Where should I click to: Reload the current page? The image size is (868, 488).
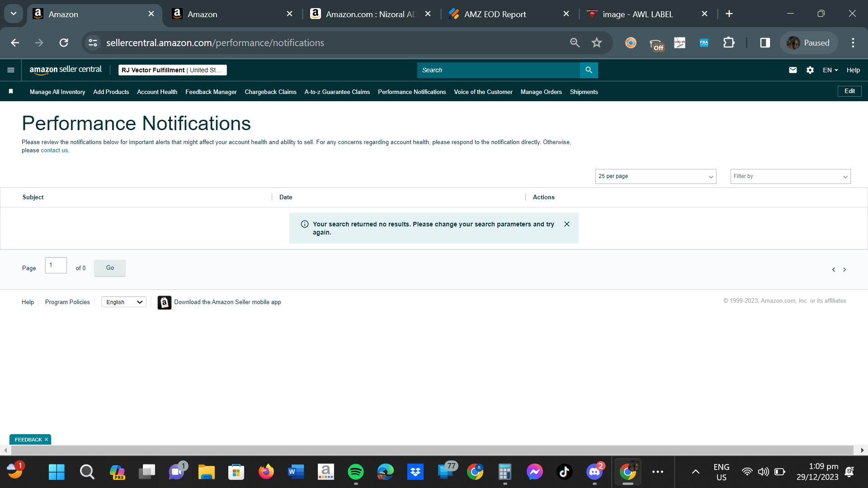(64, 43)
